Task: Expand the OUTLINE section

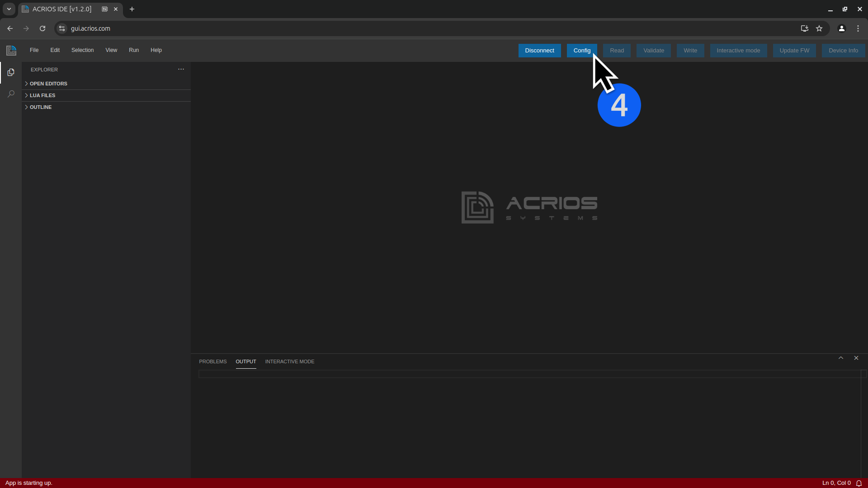Action: point(41,107)
